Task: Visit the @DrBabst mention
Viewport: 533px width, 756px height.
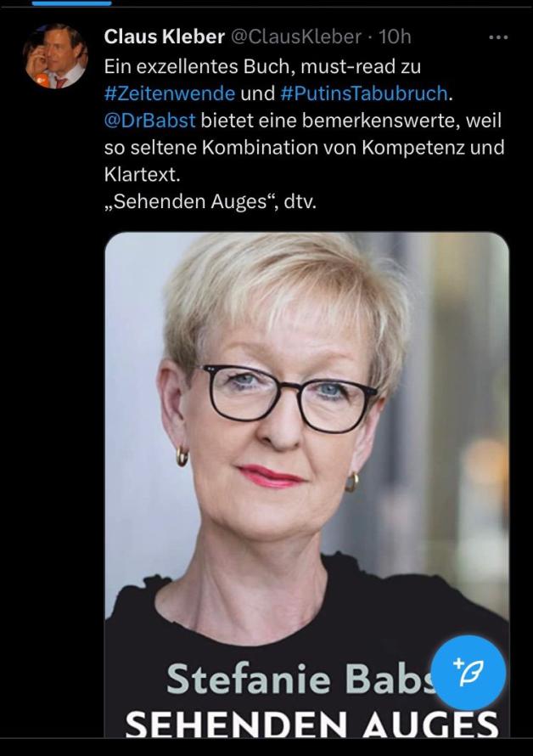Action: [150, 120]
